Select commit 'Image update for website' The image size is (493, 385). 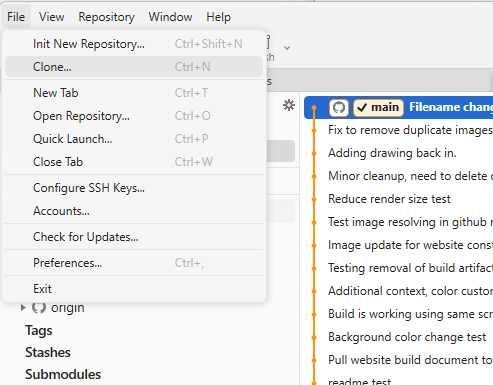397,245
